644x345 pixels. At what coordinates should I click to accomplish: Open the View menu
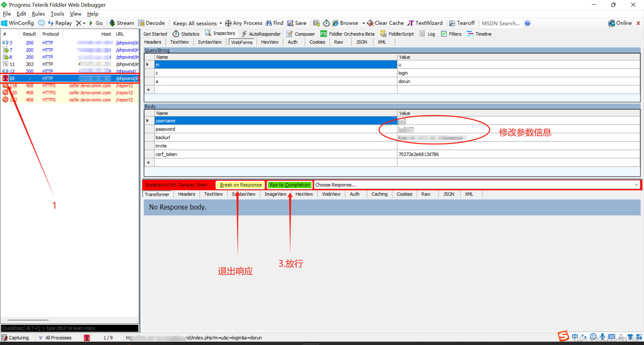(75, 14)
